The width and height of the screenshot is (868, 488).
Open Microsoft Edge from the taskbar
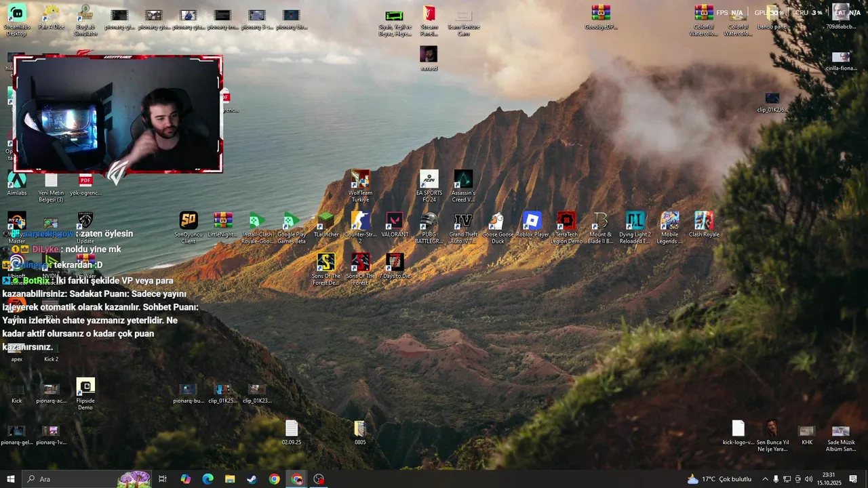[x=208, y=479]
